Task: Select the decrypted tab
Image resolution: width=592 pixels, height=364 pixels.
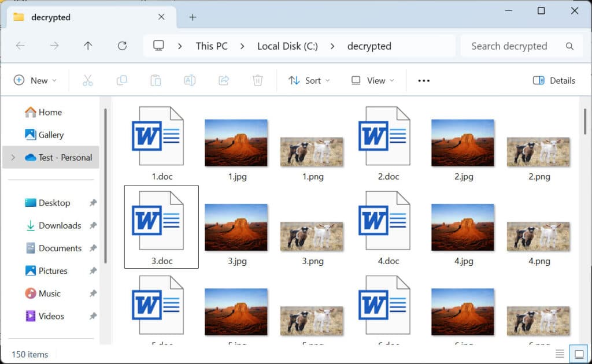Action: 51,17
